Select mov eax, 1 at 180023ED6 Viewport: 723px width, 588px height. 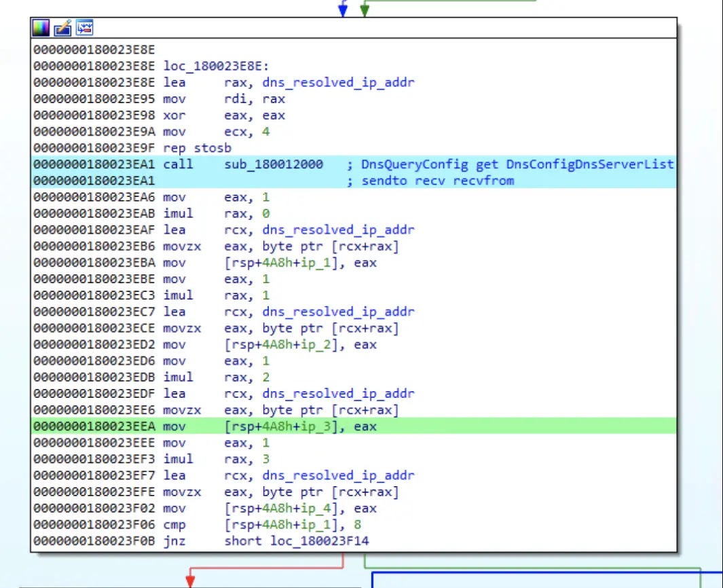[x=217, y=361]
